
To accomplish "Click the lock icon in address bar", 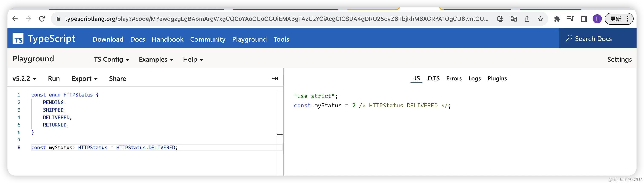I will click(58, 19).
